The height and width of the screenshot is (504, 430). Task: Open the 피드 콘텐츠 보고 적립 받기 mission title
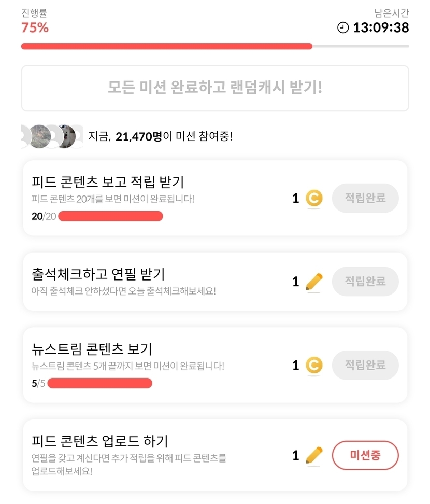point(108,182)
